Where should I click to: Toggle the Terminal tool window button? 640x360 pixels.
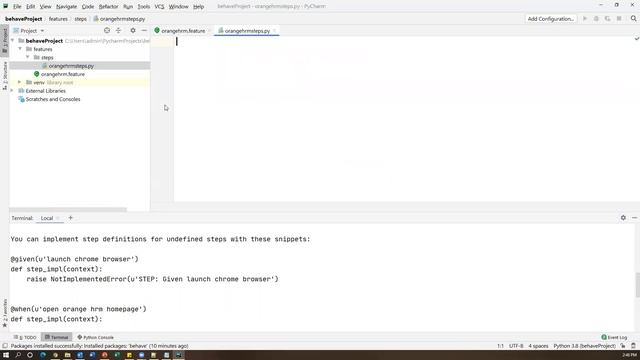56,337
